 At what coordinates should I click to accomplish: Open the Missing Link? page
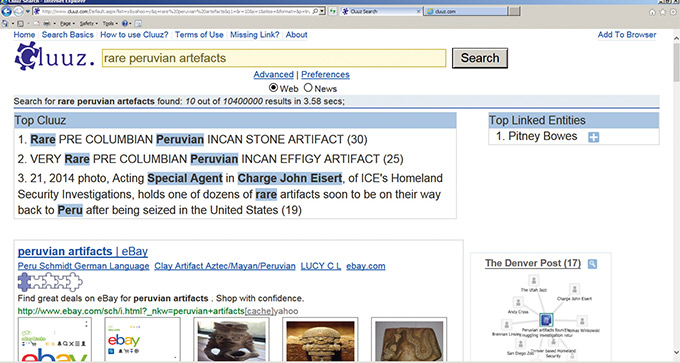[x=255, y=35]
